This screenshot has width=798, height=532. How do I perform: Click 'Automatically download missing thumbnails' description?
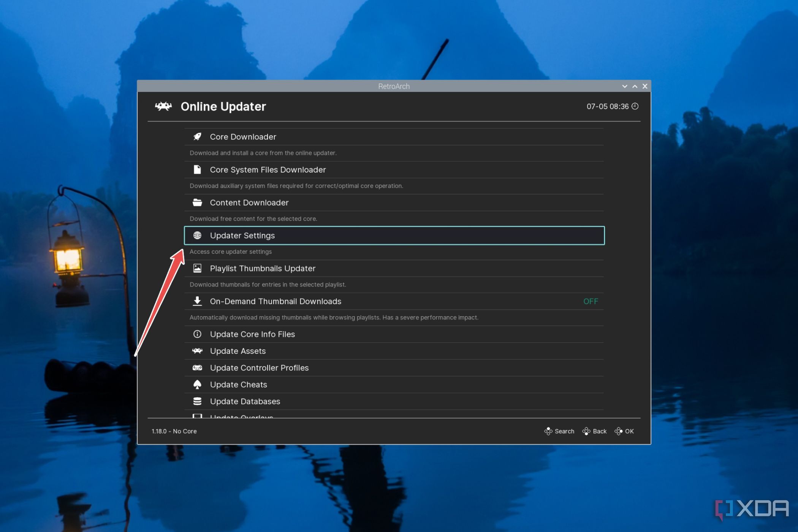click(334, 317)
